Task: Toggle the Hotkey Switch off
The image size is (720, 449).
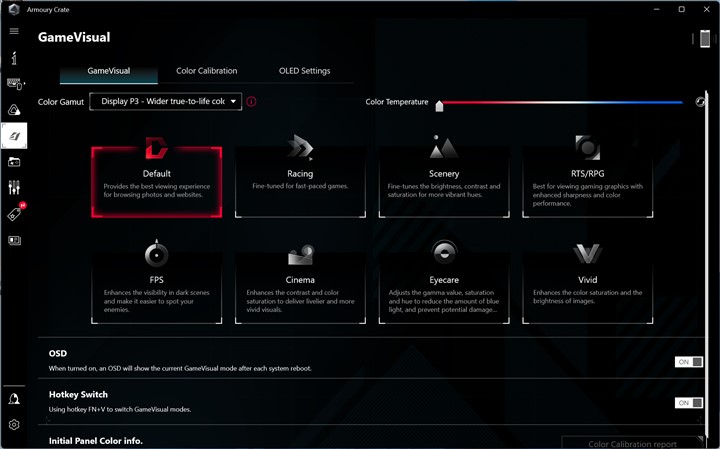Action: (x=688, y=403)
